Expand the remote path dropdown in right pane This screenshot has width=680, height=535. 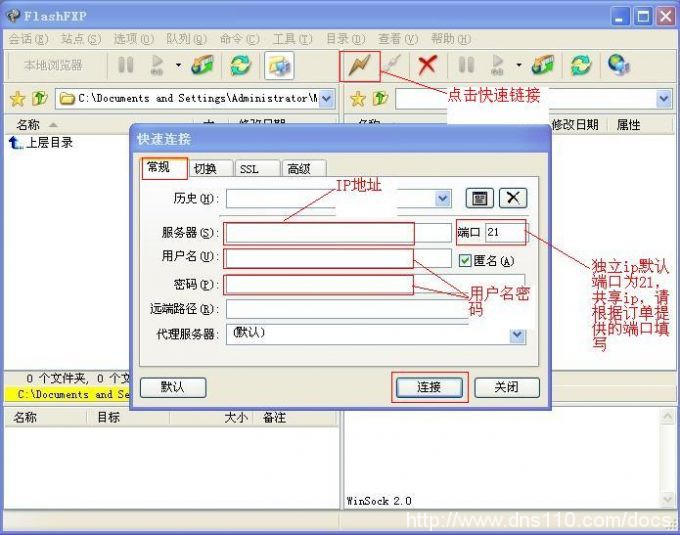click(663, 99)
